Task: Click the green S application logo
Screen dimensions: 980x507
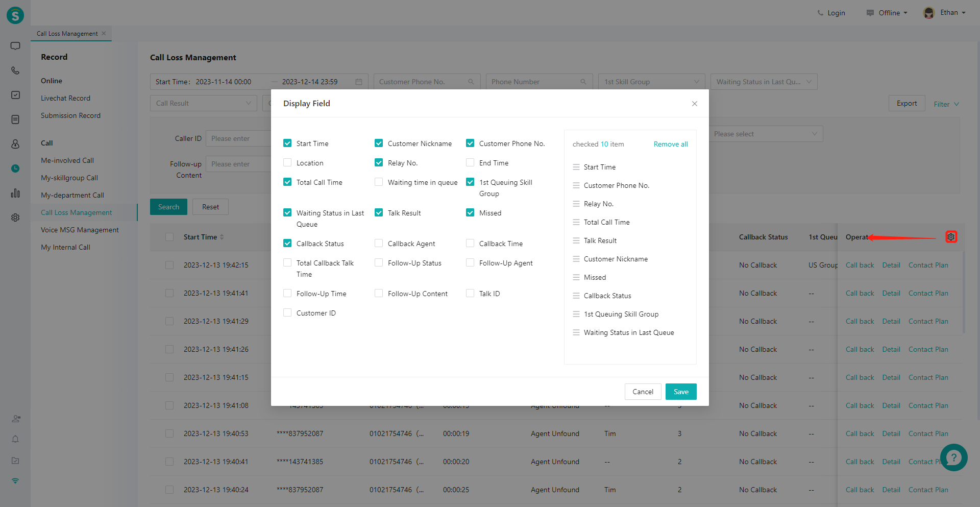Action: coord(15,15)
